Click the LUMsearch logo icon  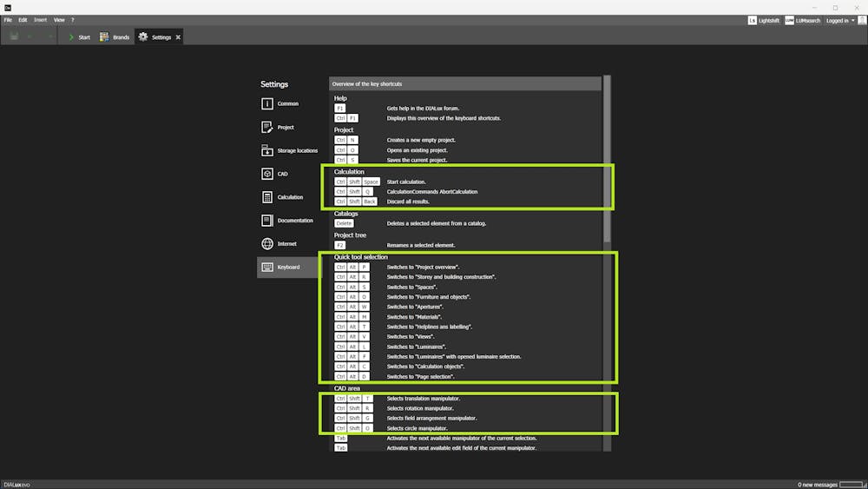pyautogui.click(x=789, y=21)
